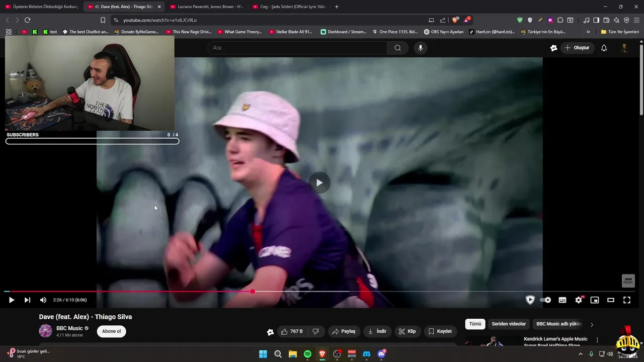Open OBS Yayın Ayarları bookmark

point(443,32)
